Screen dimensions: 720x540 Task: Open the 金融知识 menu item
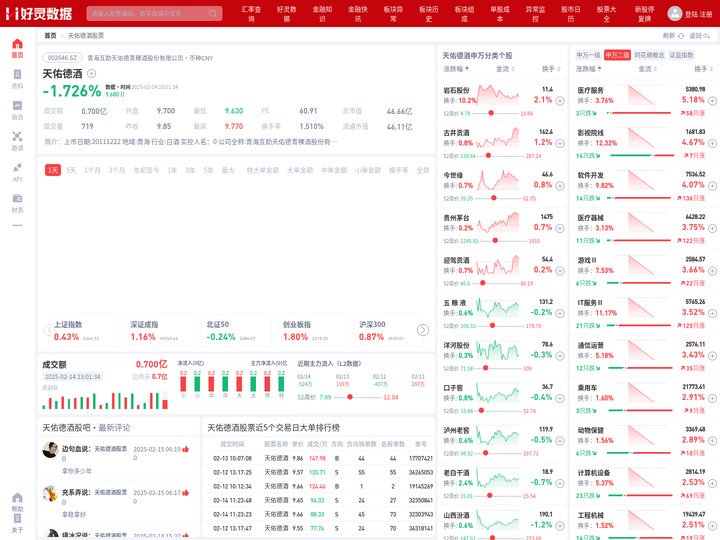(x=322, y=14)
